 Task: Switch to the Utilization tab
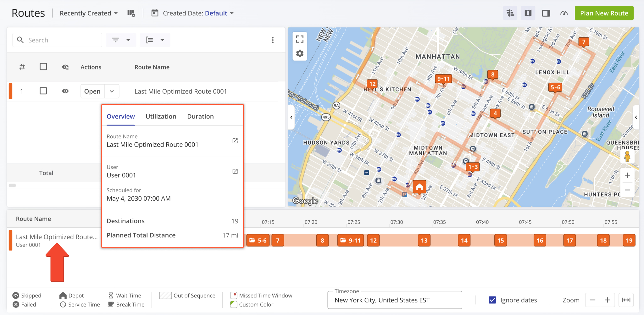pyautogui.click(x=161, y=116)
